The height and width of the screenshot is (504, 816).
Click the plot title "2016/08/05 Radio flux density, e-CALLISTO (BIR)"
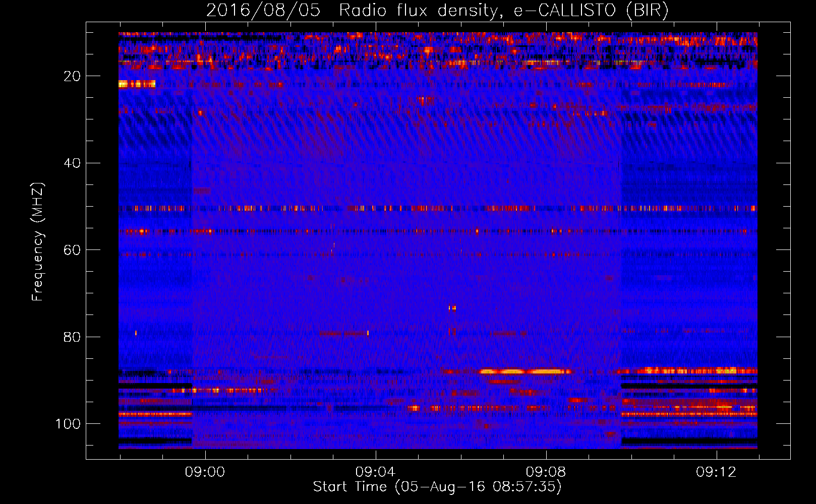coord(437,10)
